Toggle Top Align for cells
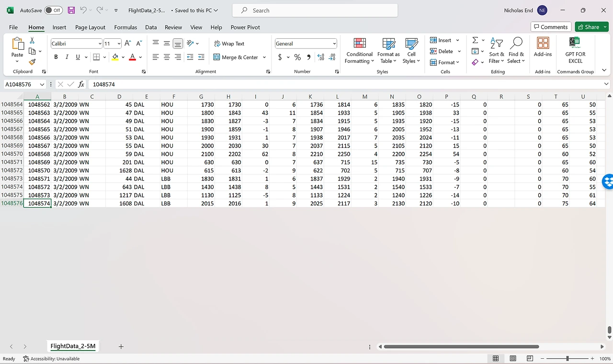This screenshot has height=364, width=613. (156, 44)
